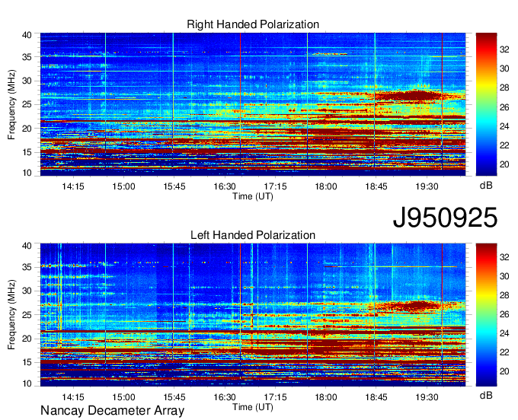
Task: Click the "30" frequency tick of Left Handed plot
Action: pos(27,291)
